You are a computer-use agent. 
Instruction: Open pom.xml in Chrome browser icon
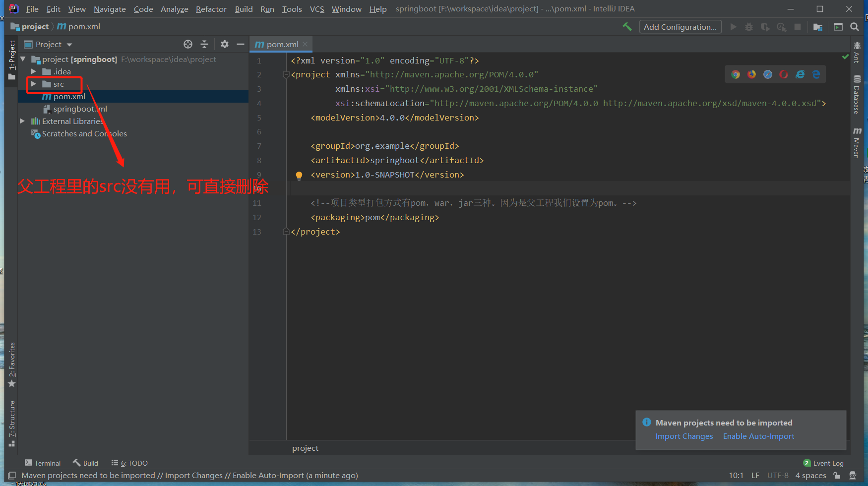736,74
